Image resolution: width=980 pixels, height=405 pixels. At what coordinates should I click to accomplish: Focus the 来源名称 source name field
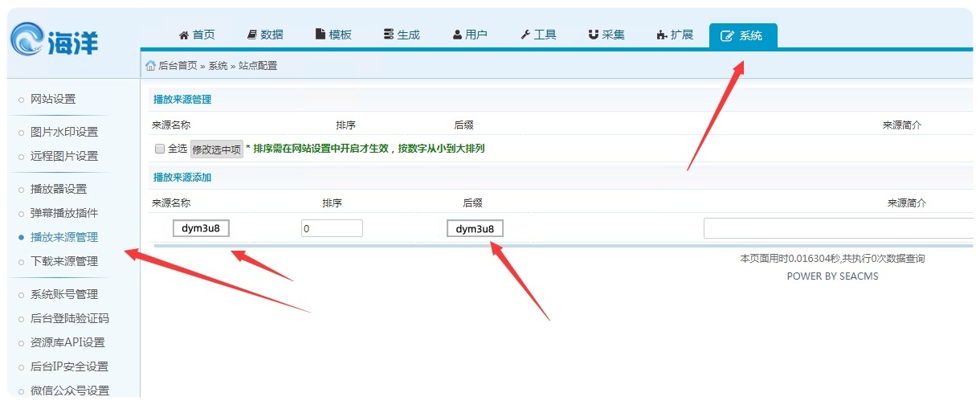202,229
